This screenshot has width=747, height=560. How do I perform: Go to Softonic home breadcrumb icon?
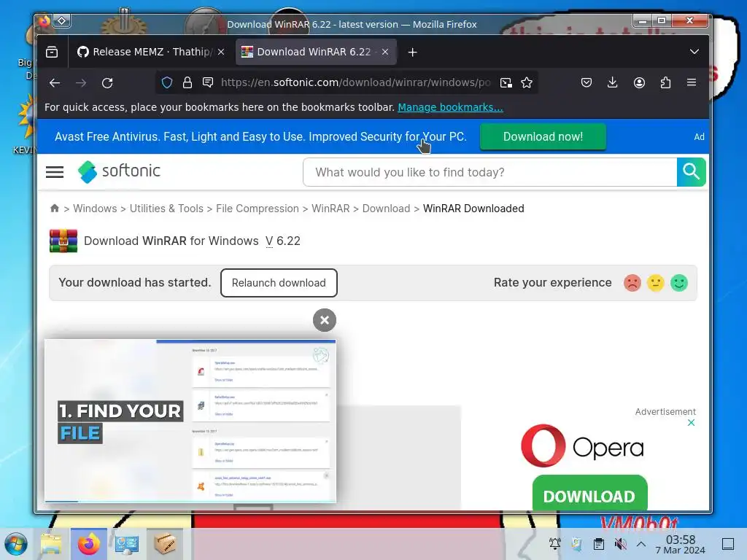tap(54, 208)
